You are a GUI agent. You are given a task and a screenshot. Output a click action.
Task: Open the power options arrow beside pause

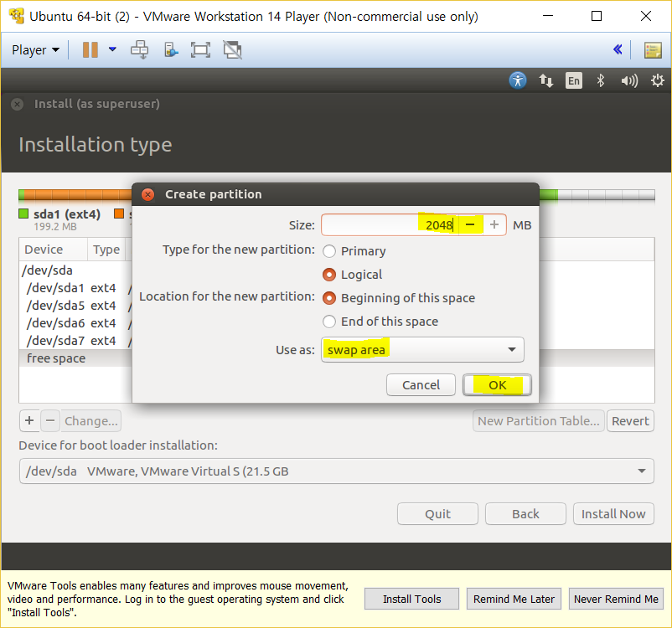pyautogui.click(x=112, y=50)
